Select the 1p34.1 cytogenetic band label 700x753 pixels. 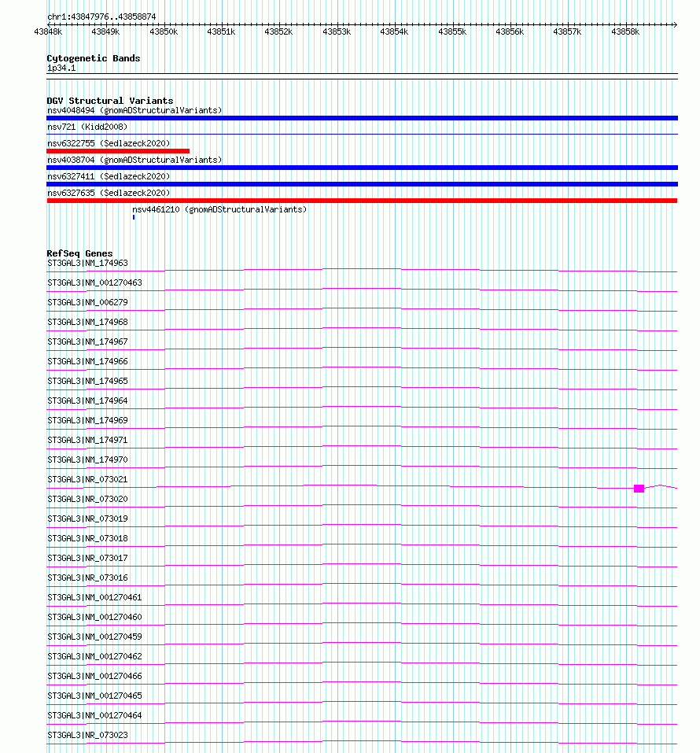point(61,68)
